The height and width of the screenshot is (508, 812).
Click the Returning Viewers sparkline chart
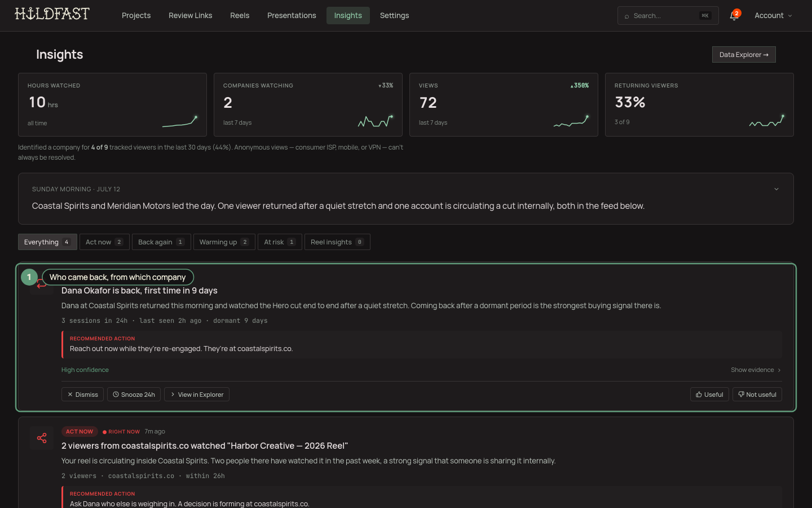tap(767, 121)
